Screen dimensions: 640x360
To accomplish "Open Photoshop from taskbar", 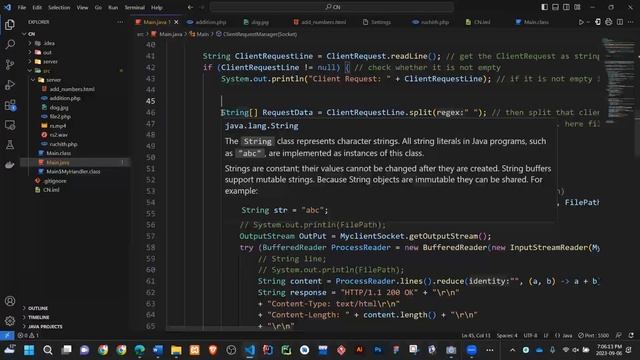I will click(378, 350).
